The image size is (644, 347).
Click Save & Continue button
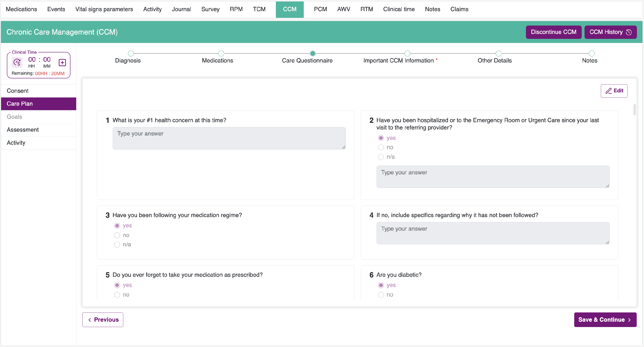click(x=605, y=320)
